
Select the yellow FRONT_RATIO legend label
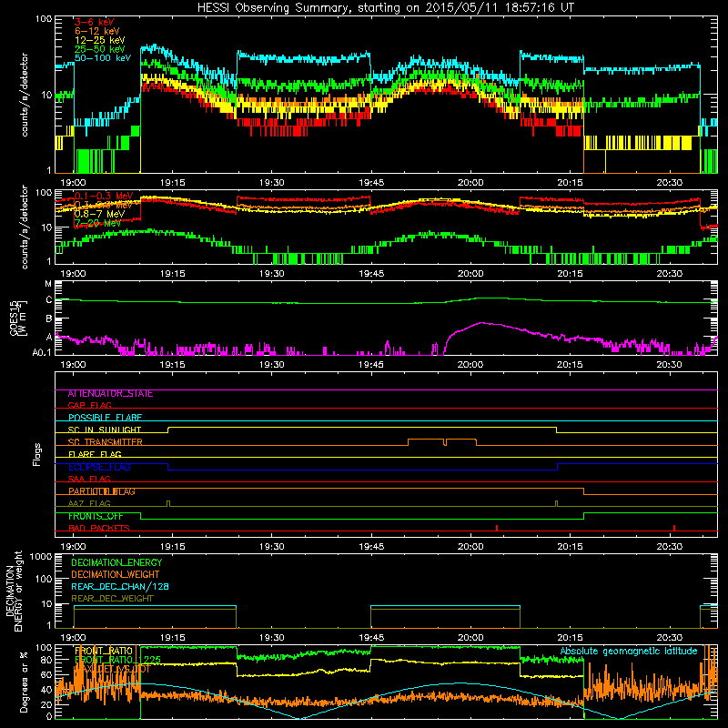tap(104, 651)
